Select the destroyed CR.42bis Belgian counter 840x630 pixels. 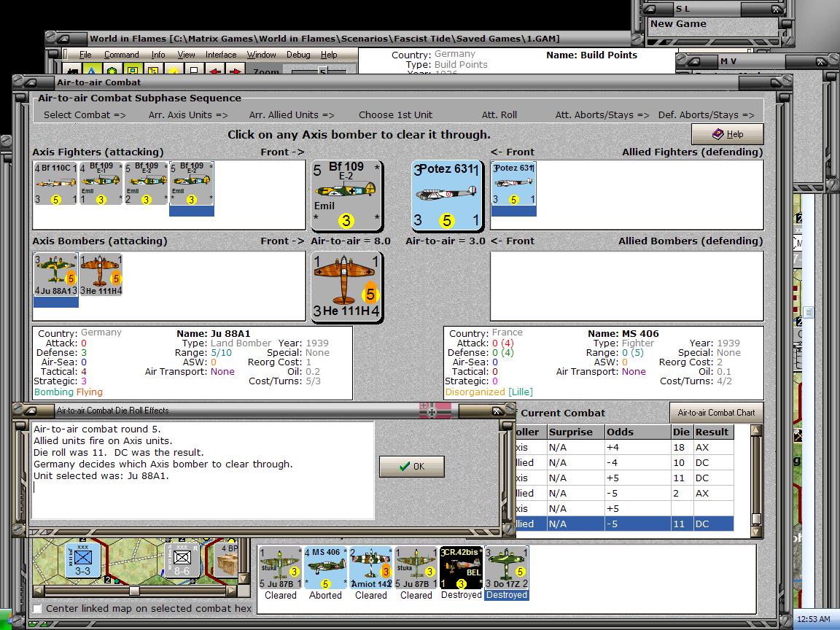[462, 568]
